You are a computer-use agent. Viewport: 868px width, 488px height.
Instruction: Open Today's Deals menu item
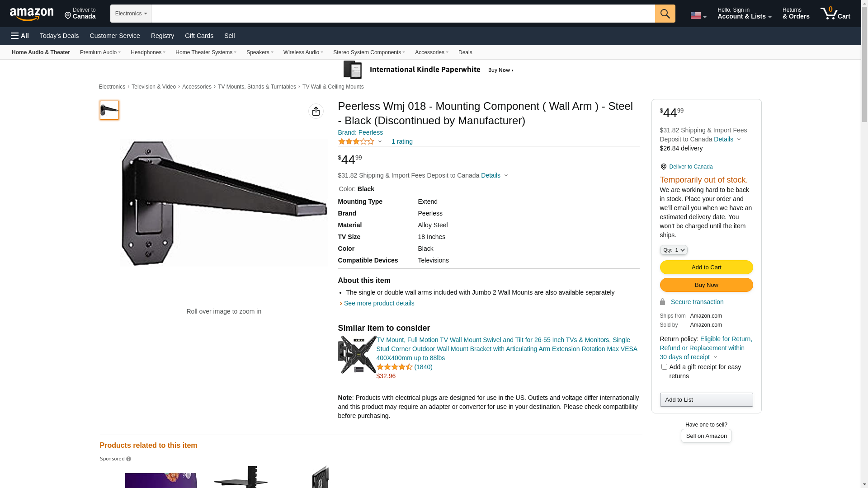[x=59, y=36]
